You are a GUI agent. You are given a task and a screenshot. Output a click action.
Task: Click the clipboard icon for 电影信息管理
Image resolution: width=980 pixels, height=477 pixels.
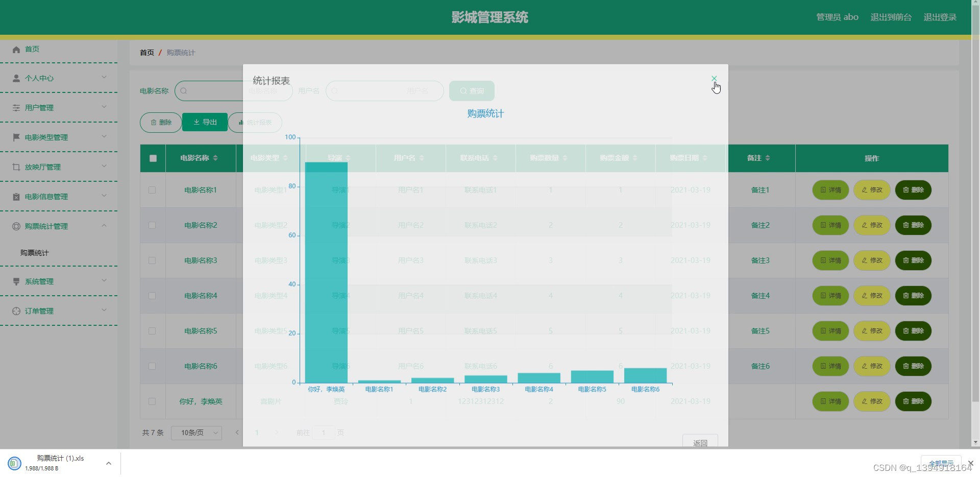(x=16, y=197)
